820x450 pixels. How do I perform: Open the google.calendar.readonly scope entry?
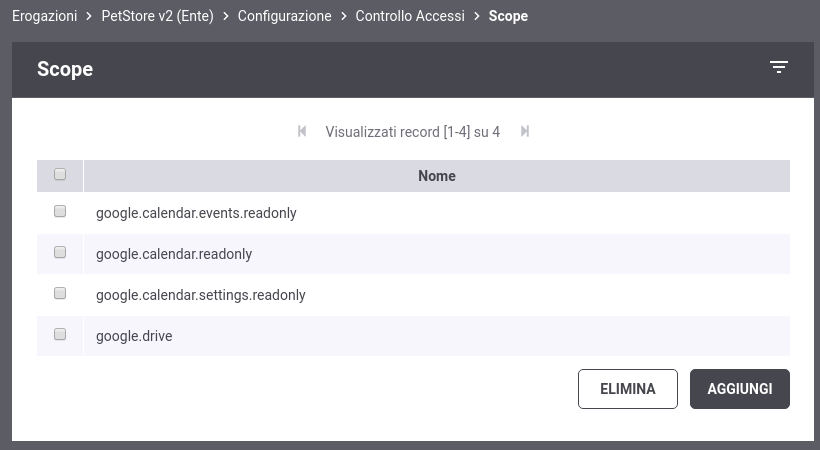coord(174,254)
